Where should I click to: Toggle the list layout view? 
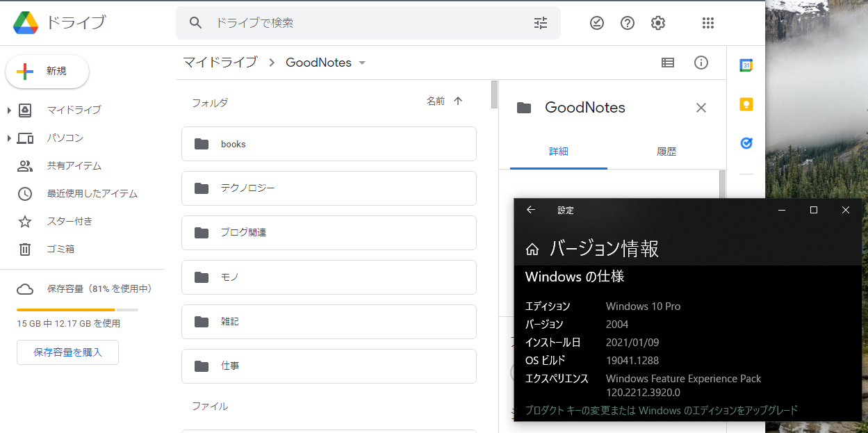click(667, 63)
